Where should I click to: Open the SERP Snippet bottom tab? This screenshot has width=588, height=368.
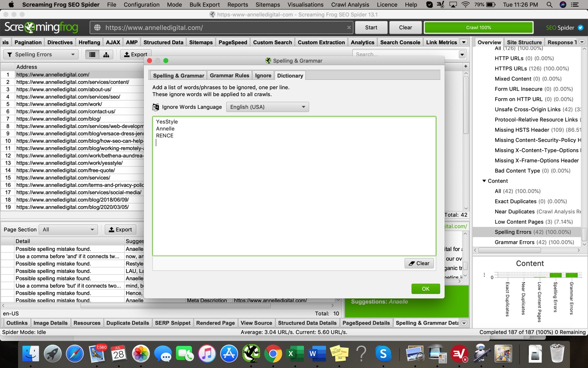click(173, 323)
